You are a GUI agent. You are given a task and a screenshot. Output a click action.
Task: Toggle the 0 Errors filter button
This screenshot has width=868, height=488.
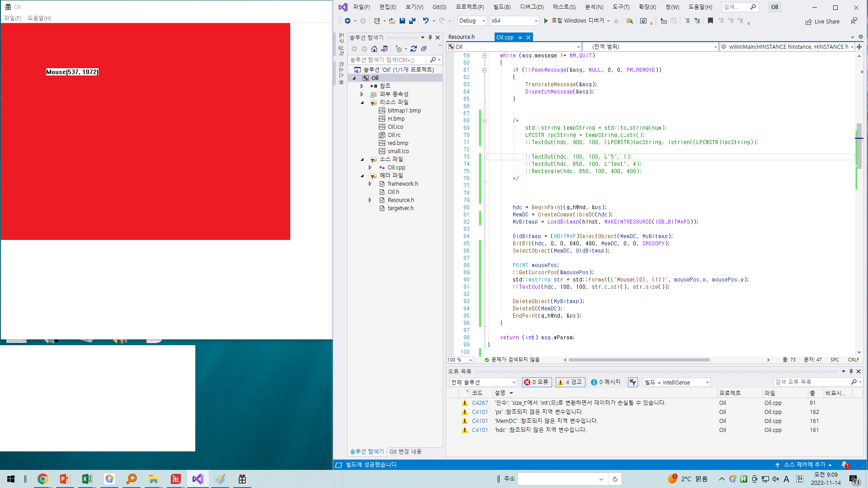[537, 382]
